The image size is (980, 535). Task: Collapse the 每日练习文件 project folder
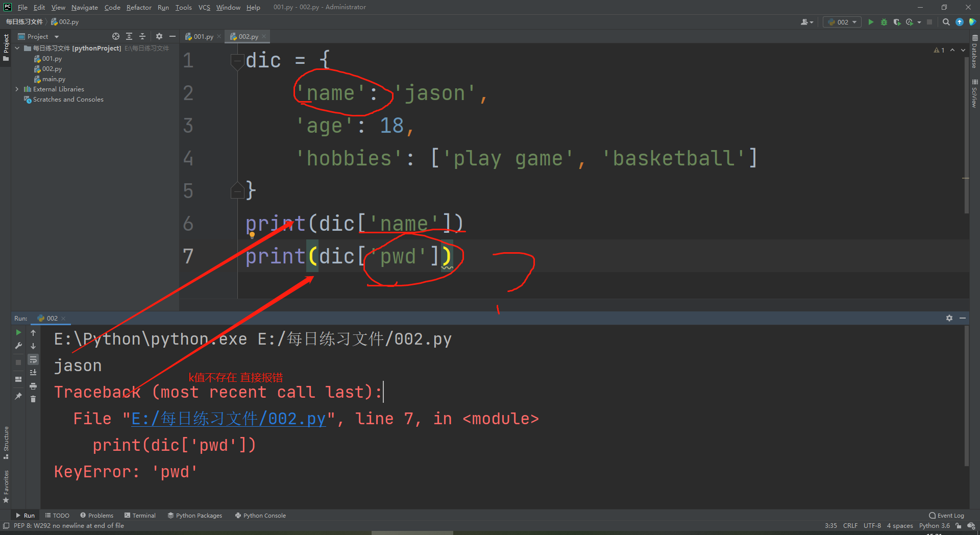pos(17,48)
